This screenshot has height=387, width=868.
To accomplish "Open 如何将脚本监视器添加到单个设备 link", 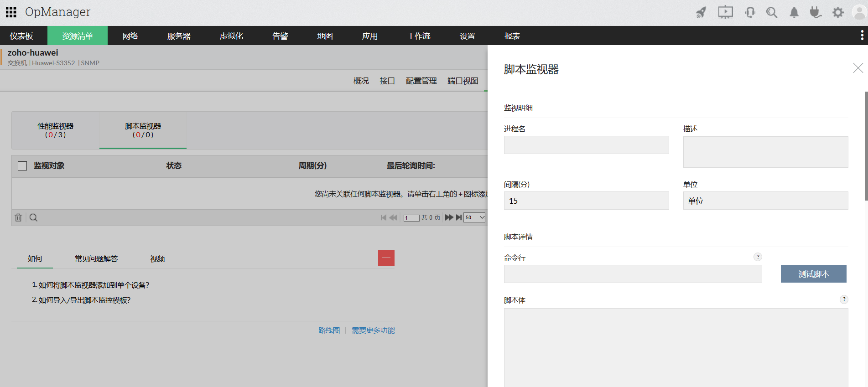I will [x=94, y=285].
